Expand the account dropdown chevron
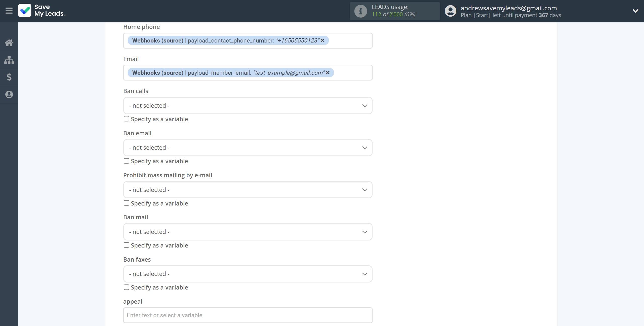Image resolution: width=644 pixels, height=326 pixels. click(x=635, y=11)
